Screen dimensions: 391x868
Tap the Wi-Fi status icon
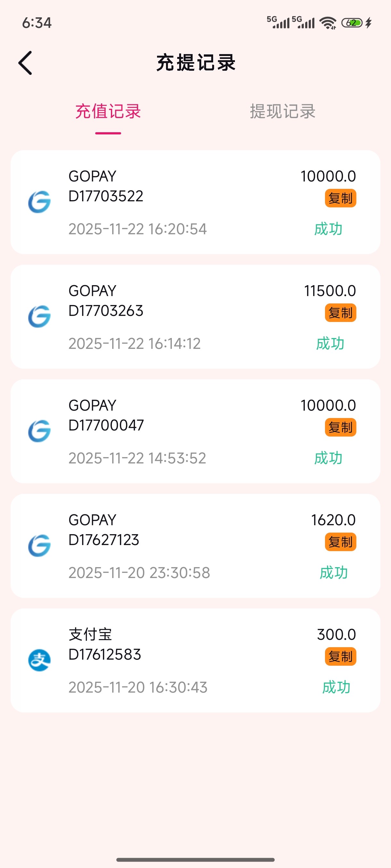point(328,23)
